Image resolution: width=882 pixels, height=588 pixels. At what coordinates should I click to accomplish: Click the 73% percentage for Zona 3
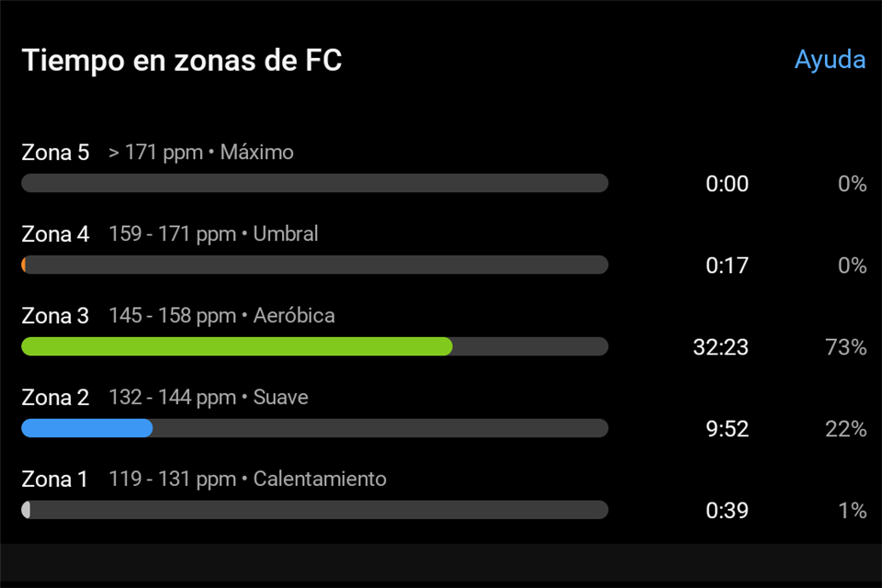pos(845,347)
